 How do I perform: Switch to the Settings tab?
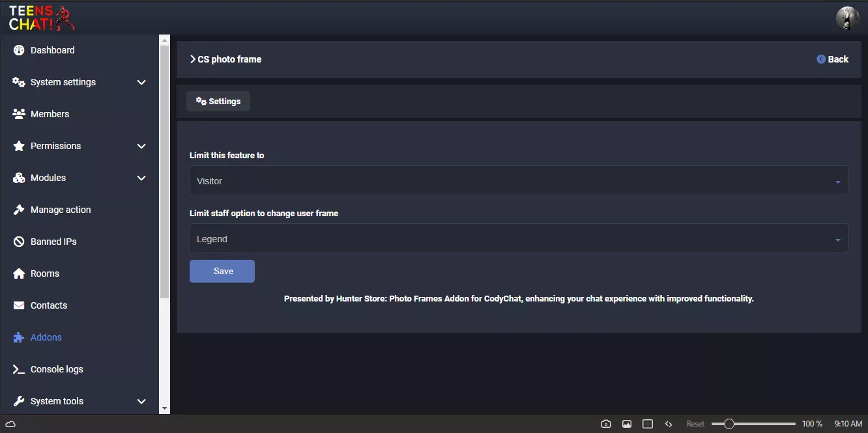click(218, 102)
